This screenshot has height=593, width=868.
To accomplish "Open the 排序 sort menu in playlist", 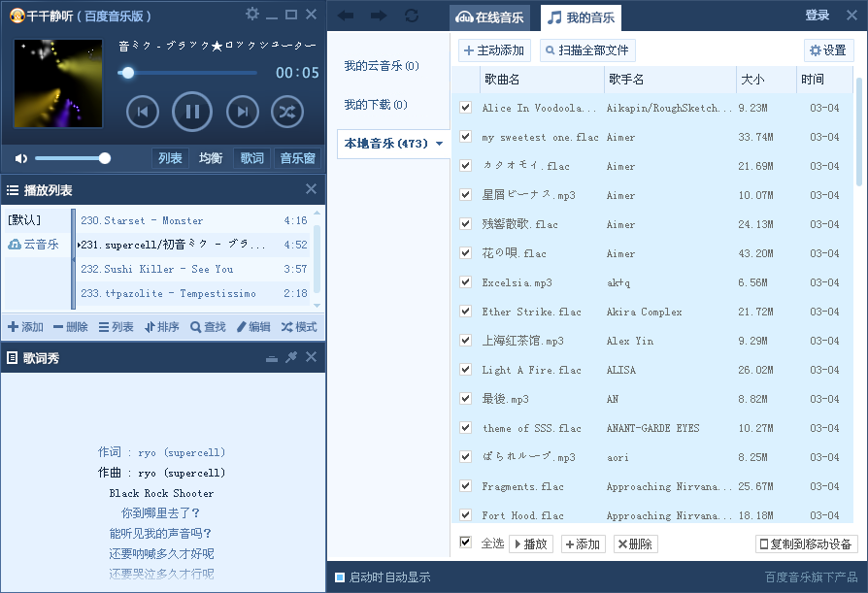I will 161,327.
